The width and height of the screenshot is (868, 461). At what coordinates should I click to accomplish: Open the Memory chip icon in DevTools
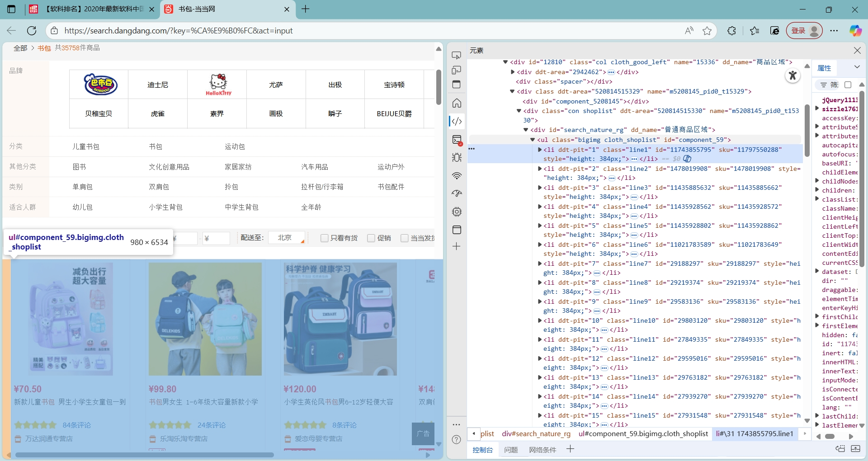click(457, 212)
